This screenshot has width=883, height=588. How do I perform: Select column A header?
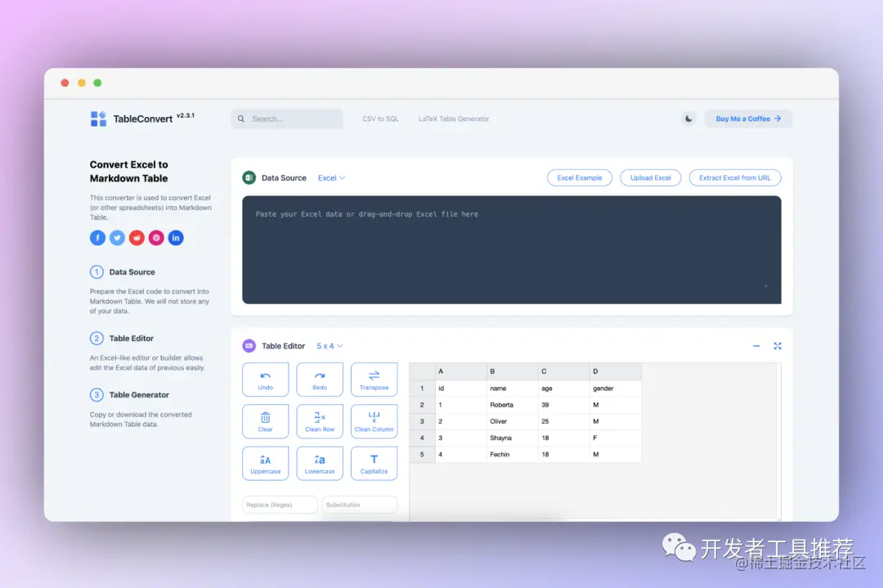pos(461,371)
